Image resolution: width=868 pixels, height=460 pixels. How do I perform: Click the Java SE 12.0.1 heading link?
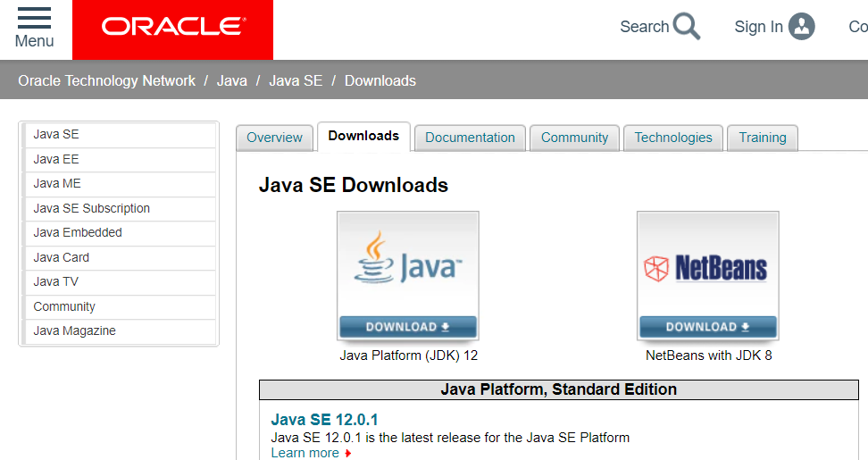point(324,420)
